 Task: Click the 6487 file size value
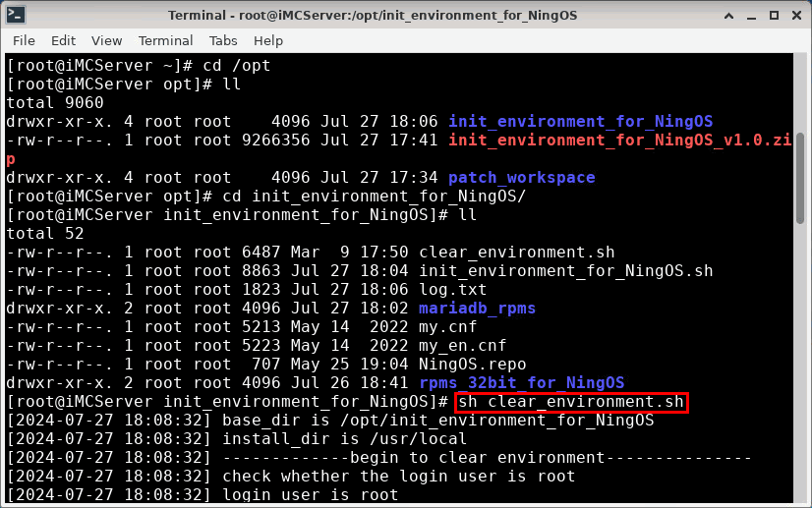pos(261,253)
